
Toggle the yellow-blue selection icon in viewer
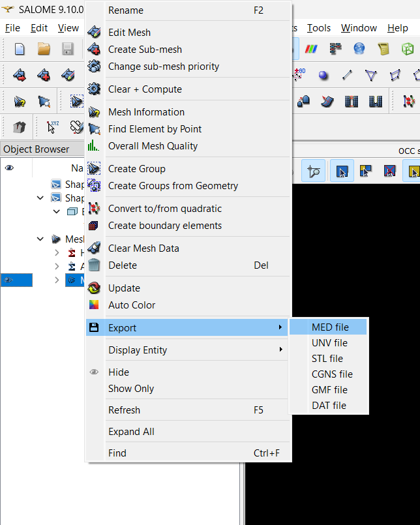[366, 171]
